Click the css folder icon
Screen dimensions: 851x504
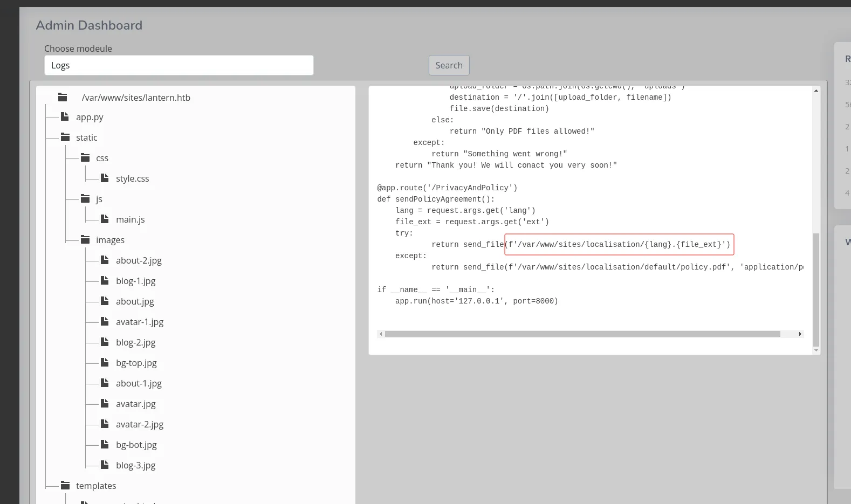[x=85, y=158]
